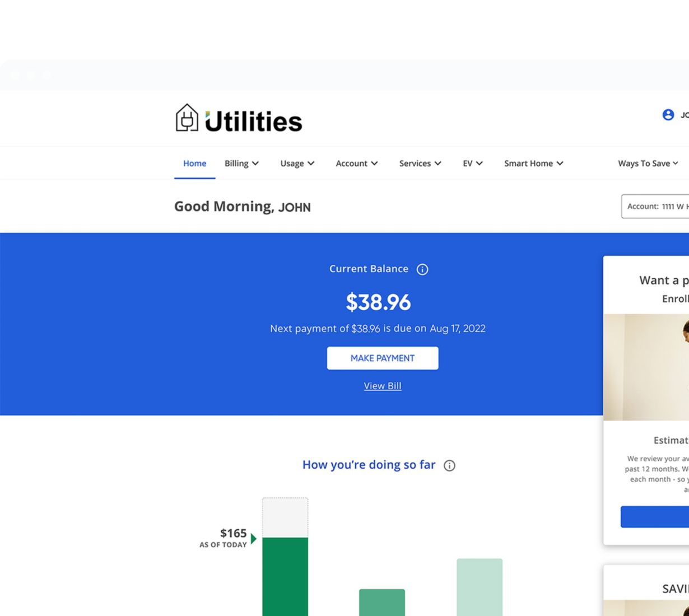This screenshot has width=689, height=616.
Task: Open the Account navigation dropdown
Action: (356, 164)
